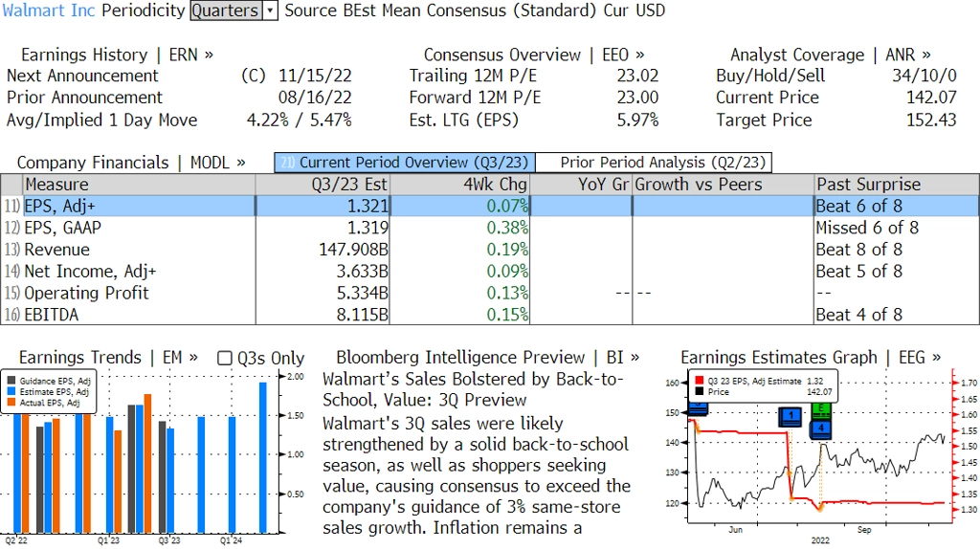Click the Past Surprise column header
Screen dimensions: 980x549
point(897,185)
